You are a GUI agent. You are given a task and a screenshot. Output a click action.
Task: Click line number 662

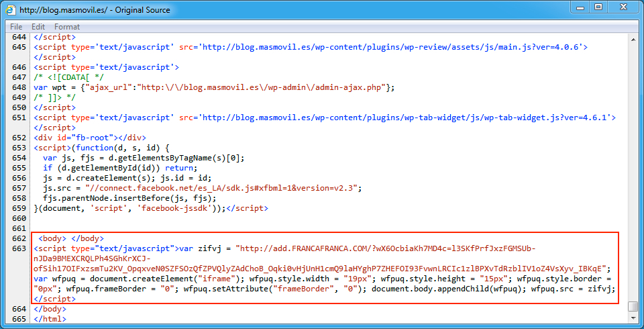pos(19,238)
